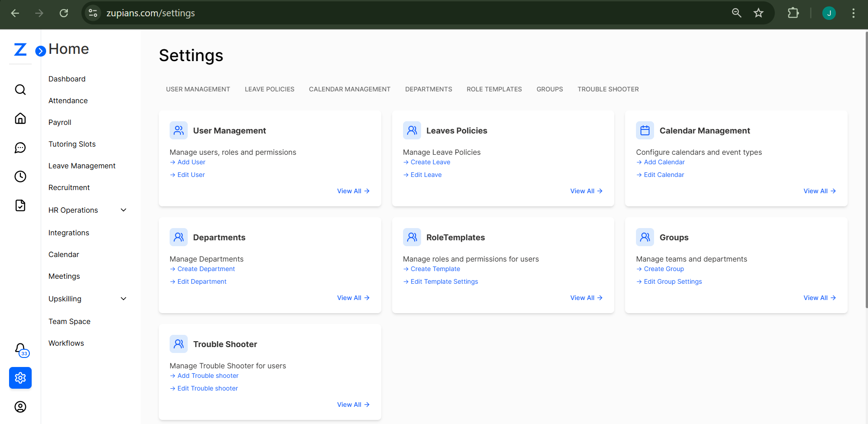Click the Add User link
868x424 pixels.
click(191, 162)
